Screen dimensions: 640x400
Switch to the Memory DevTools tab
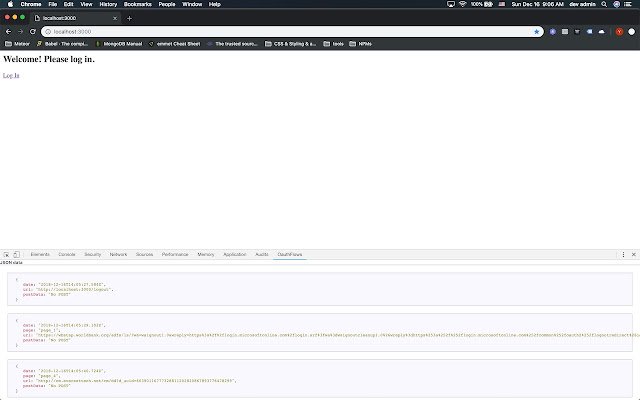pyautogui.click(x=206, y=254)
